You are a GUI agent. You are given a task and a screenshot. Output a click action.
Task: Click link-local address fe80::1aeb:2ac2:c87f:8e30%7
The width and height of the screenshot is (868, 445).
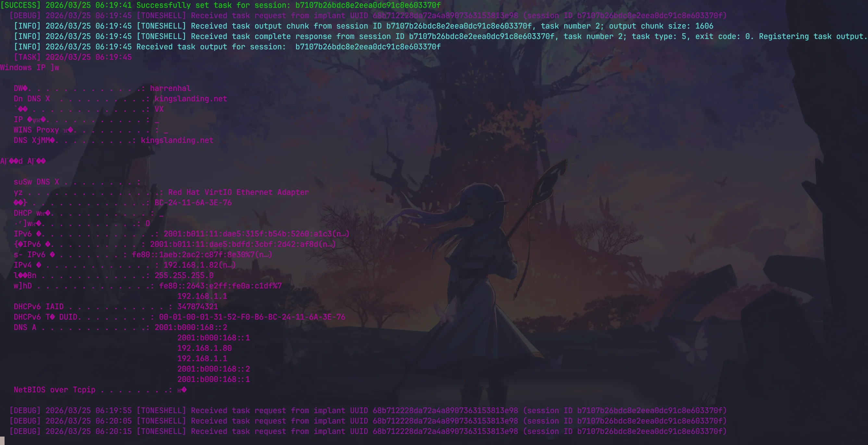[193, 255]
